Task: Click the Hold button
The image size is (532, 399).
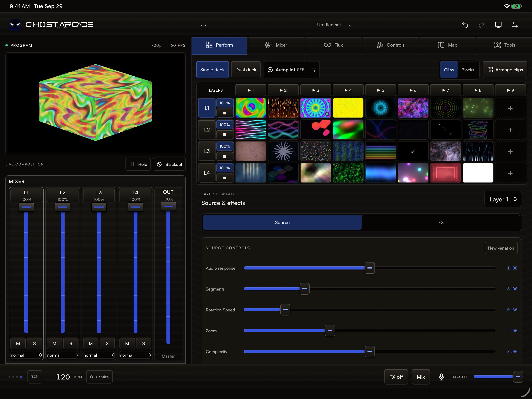Action: [138, 164]
